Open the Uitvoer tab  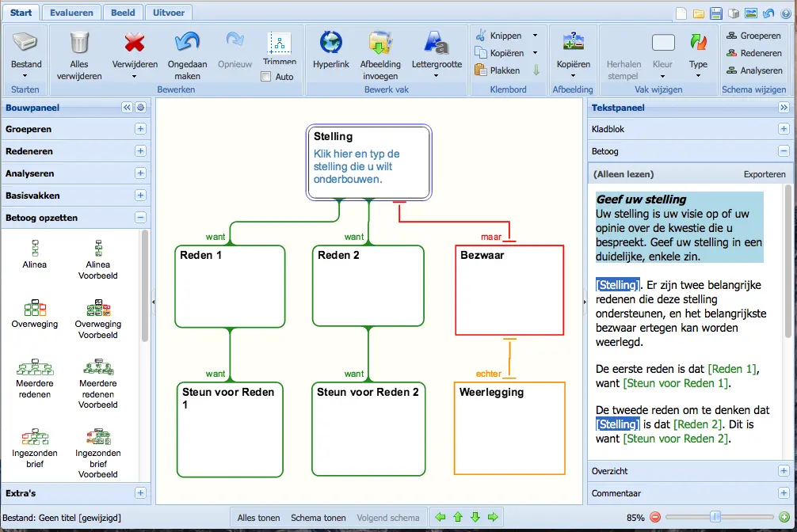point(169,13)
